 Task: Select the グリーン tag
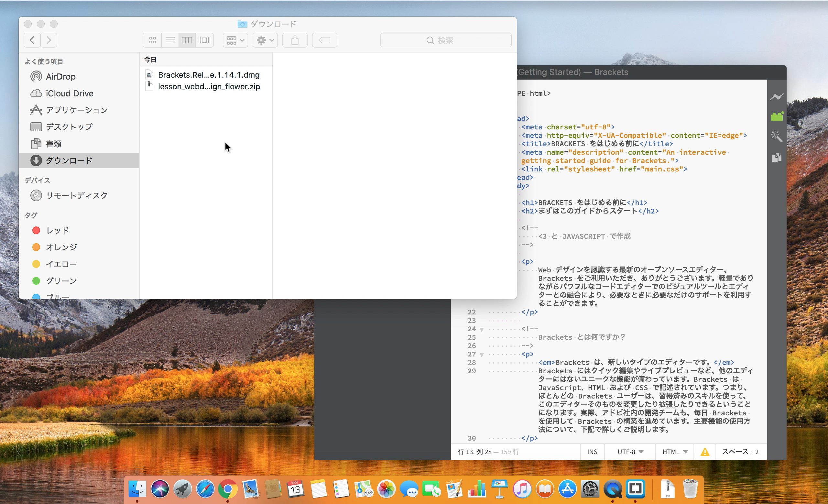click(x=79, y=280)
